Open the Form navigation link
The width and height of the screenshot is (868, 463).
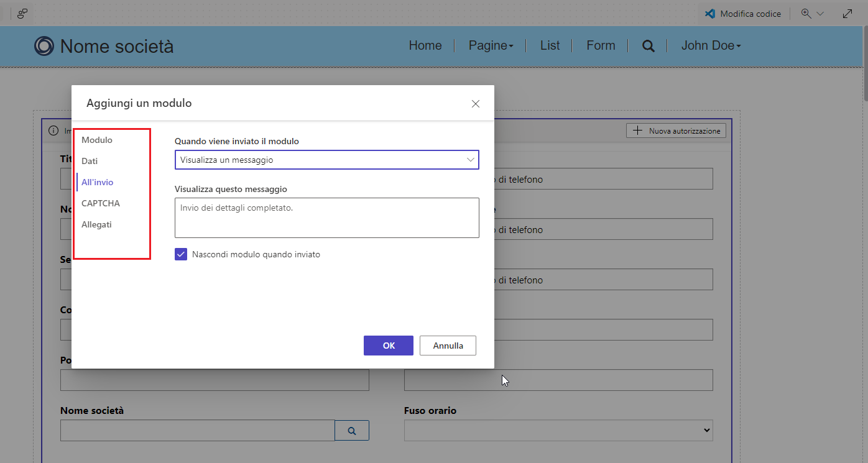(x=601, y=45)
